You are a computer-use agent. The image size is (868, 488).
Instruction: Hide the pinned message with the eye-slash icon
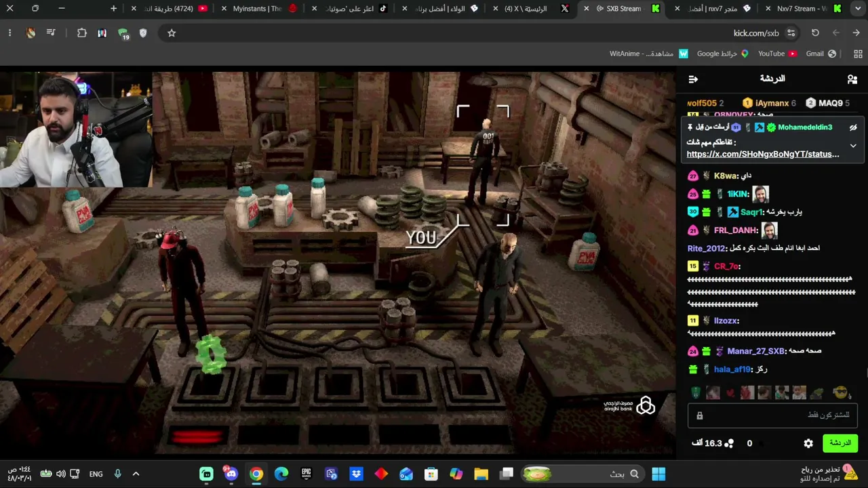pos(853,127)
